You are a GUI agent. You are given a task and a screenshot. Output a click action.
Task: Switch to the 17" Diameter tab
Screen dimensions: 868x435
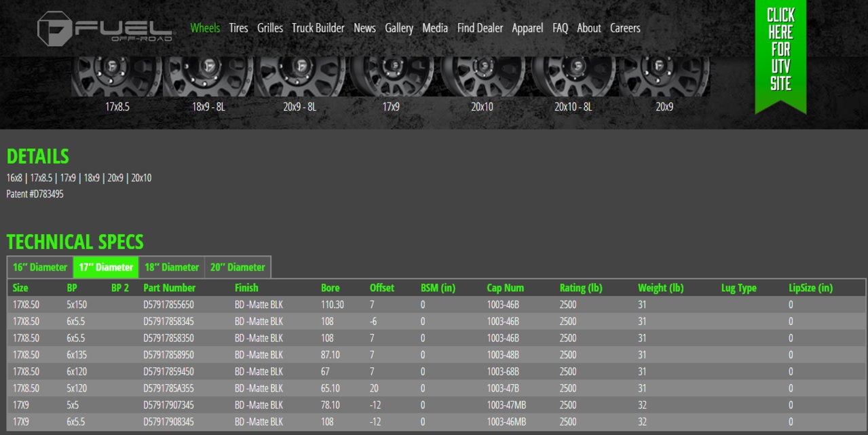106,267
